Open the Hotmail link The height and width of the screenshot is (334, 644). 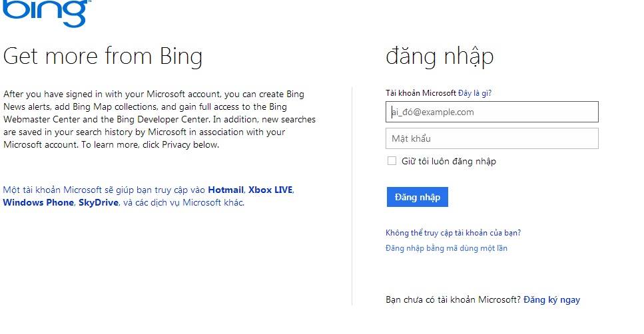click(x=226, y=190)
